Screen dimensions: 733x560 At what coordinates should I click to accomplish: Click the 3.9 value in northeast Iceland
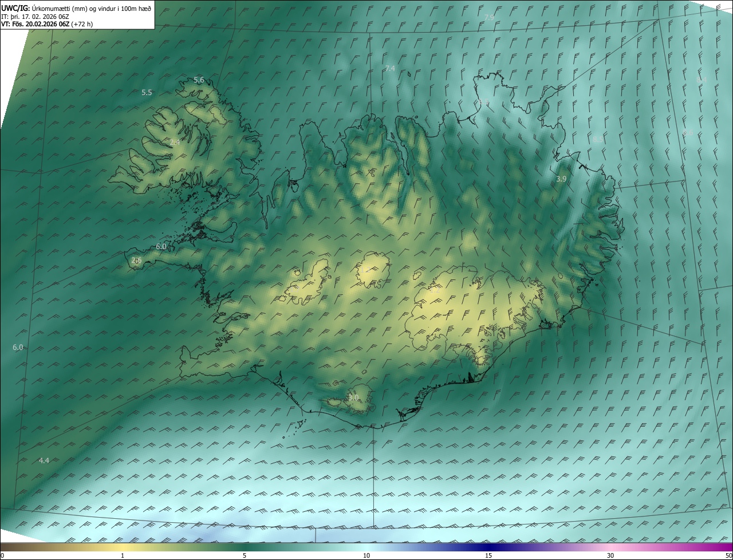tap(561, 179)
